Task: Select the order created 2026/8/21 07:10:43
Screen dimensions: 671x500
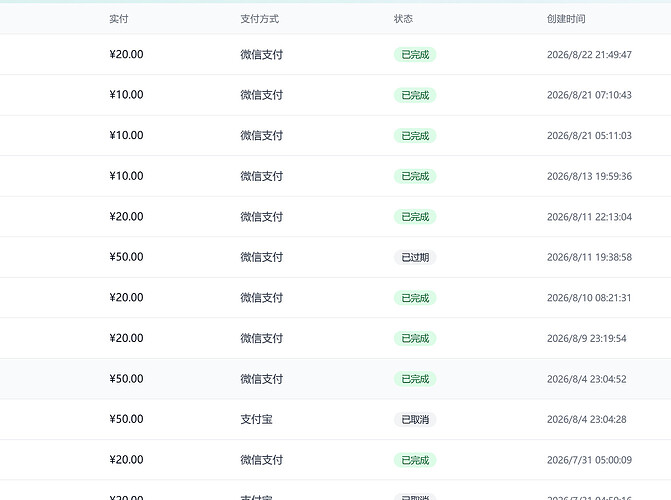Action: point(336,95)
